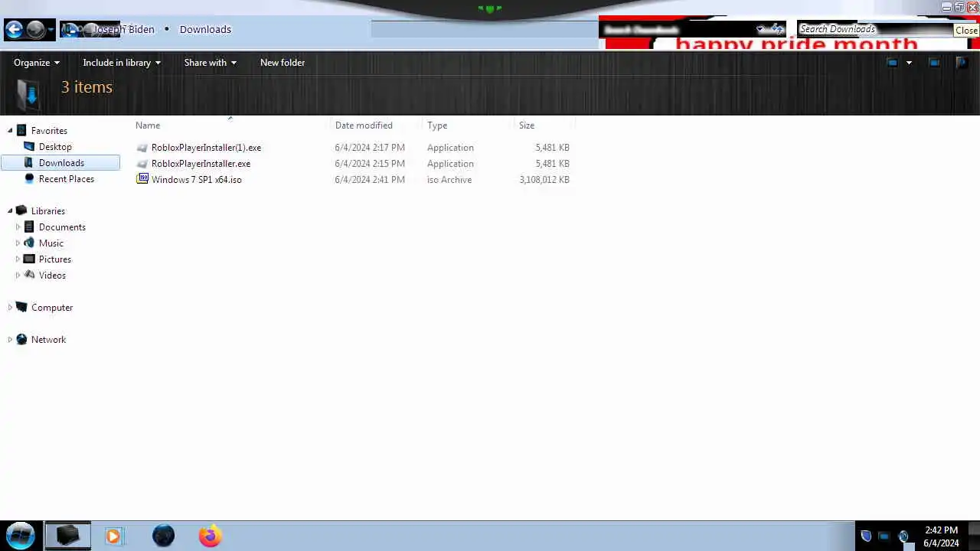This screenshot has height=551, width=980.
Task: Open the Include in library menu
Action: pyautogui.click(x=122, y=63)
